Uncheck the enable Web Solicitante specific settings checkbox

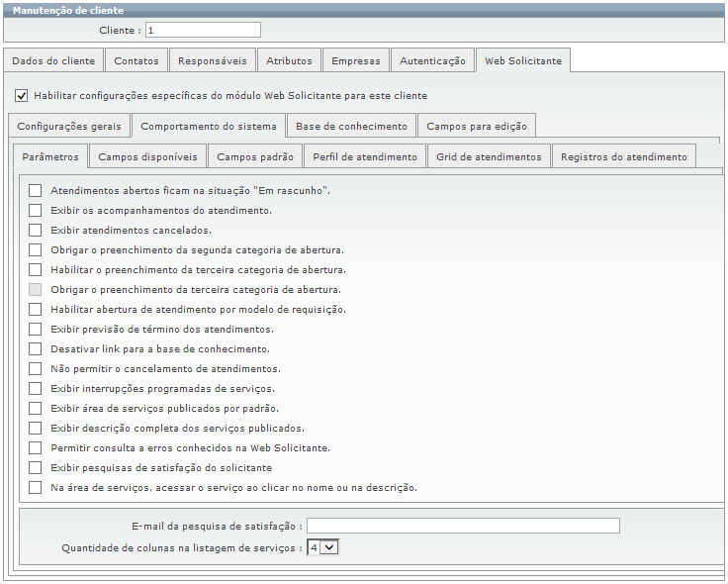22,96
